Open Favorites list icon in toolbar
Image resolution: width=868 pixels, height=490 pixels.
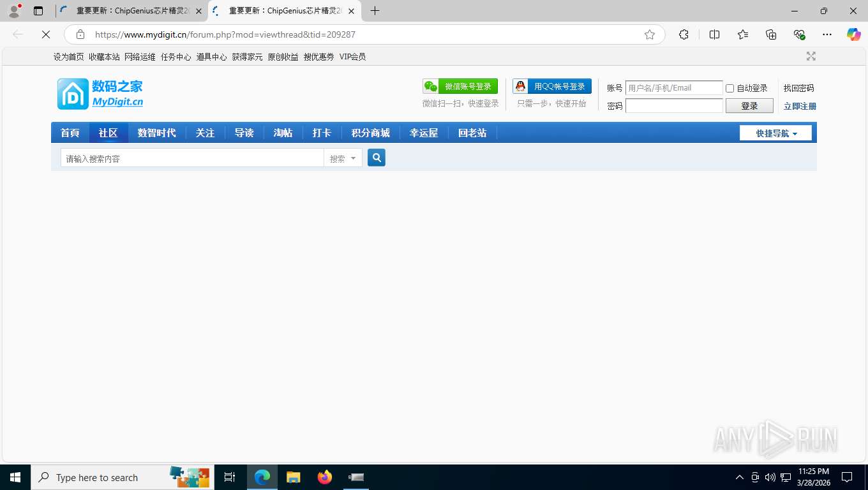coord(743,34)
